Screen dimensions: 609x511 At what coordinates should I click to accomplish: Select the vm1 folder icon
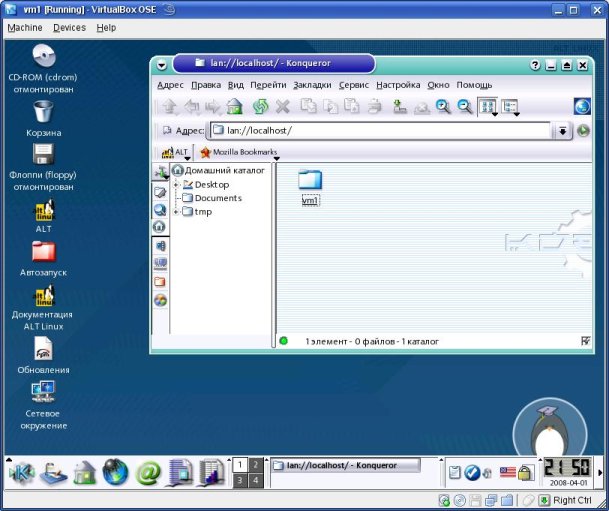point(310,180)
